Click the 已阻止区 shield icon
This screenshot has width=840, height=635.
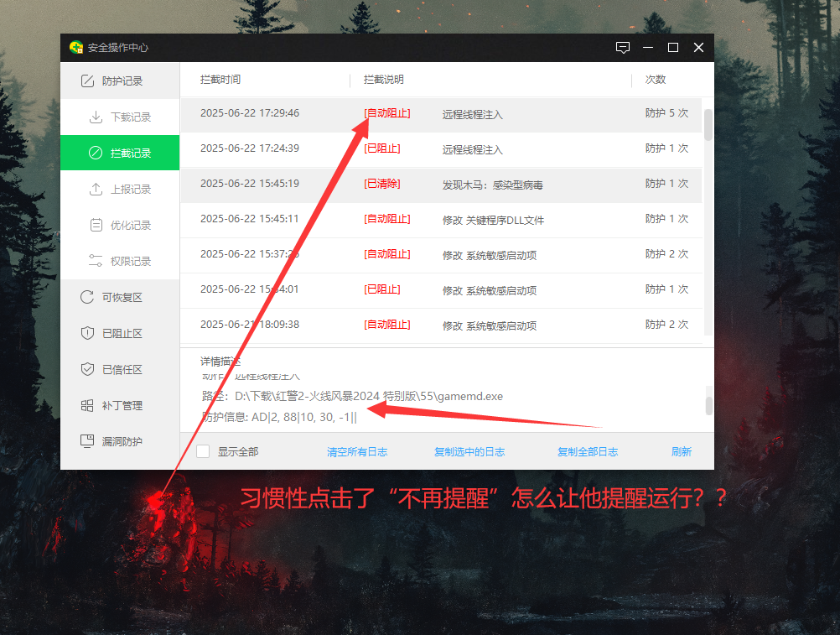click(87, 334)
